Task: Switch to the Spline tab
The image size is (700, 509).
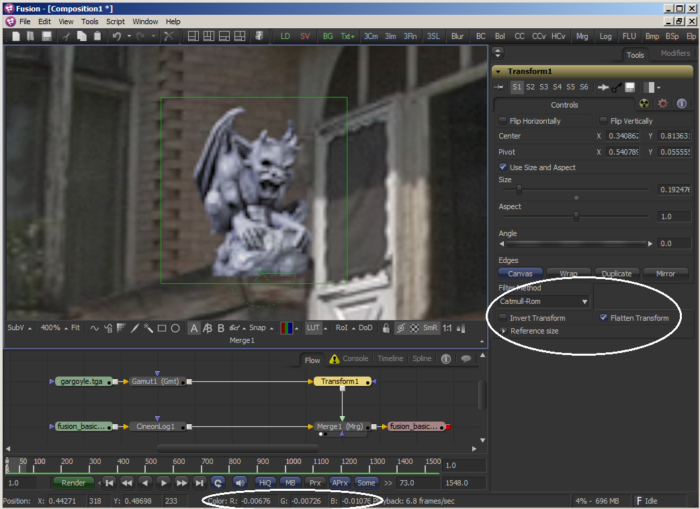Action: [x=422, y=359]
